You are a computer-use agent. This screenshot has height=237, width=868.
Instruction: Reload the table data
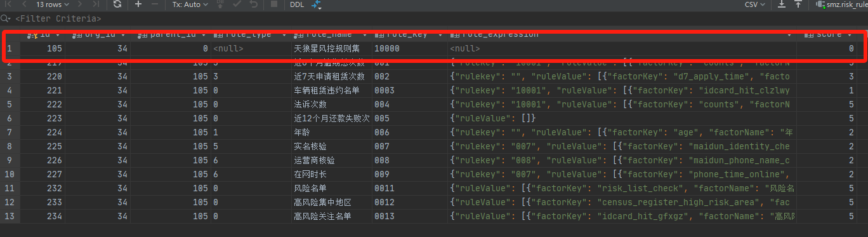[x=117, y=4]
